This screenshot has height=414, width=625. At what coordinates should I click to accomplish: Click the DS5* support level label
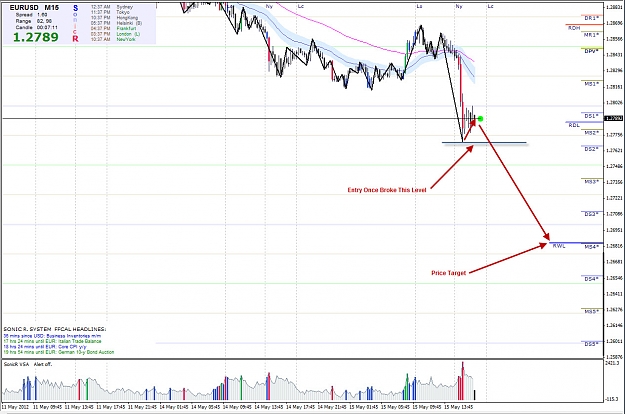tap(592, 344)
